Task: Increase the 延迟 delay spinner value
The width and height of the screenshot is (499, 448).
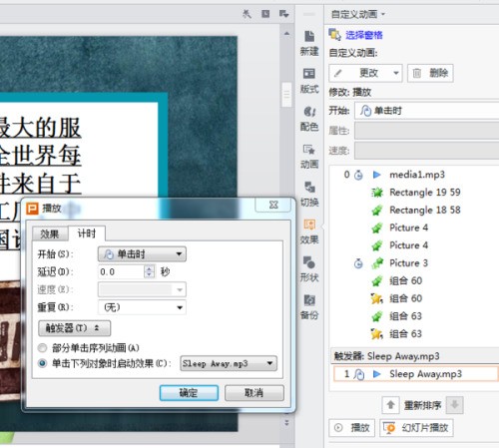Action: pyautogui.click(x=150, y=268)
